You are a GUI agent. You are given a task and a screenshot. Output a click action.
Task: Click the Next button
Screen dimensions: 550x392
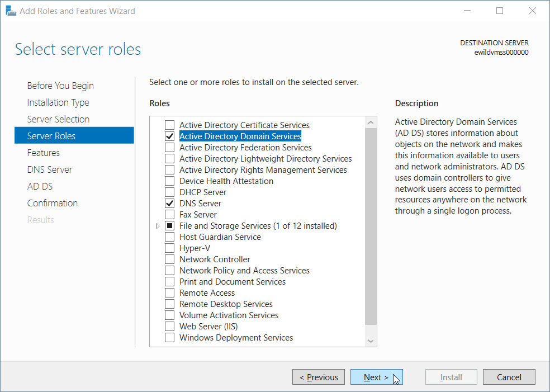coord(376,377)
